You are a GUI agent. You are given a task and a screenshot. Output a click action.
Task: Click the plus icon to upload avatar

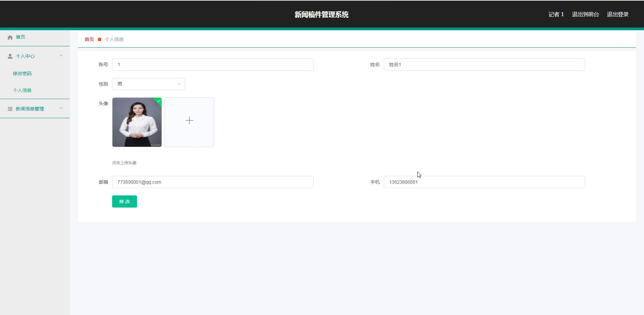point(189,121)
